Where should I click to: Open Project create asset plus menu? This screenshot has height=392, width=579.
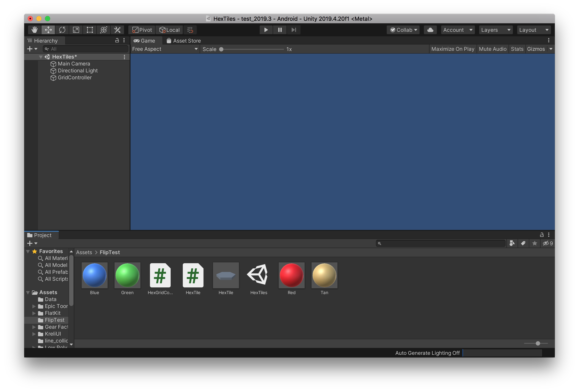[x=32, y=243]
